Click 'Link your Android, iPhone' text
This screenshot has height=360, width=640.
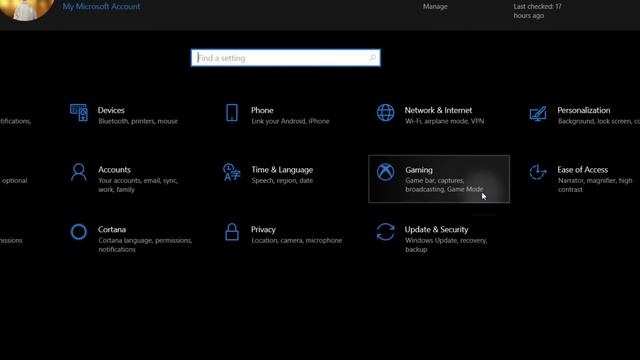tap(290, 121)
